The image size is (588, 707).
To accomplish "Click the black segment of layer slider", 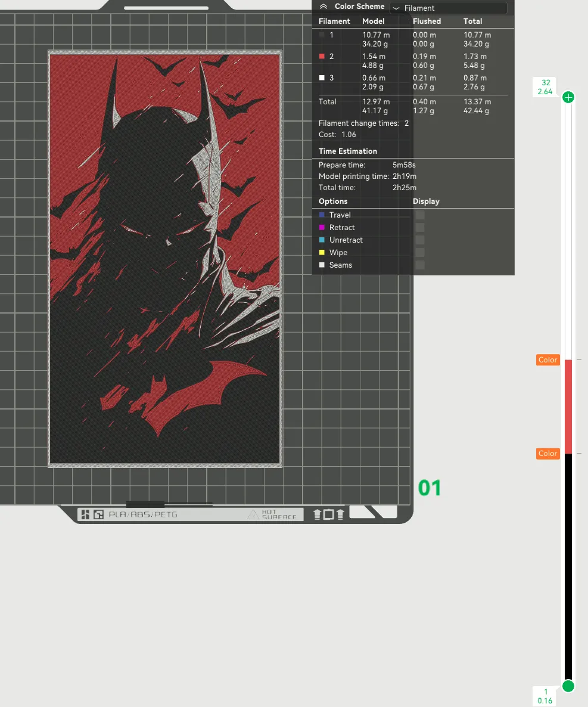I will pos(568,568).
